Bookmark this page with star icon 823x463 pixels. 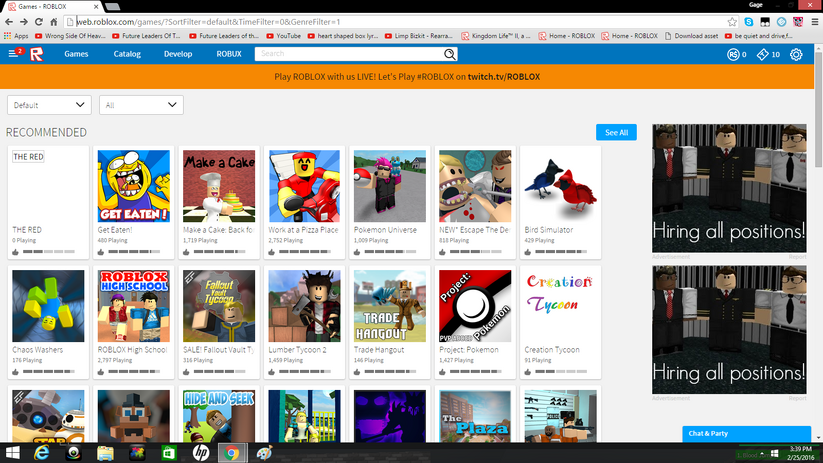(732, 22)
